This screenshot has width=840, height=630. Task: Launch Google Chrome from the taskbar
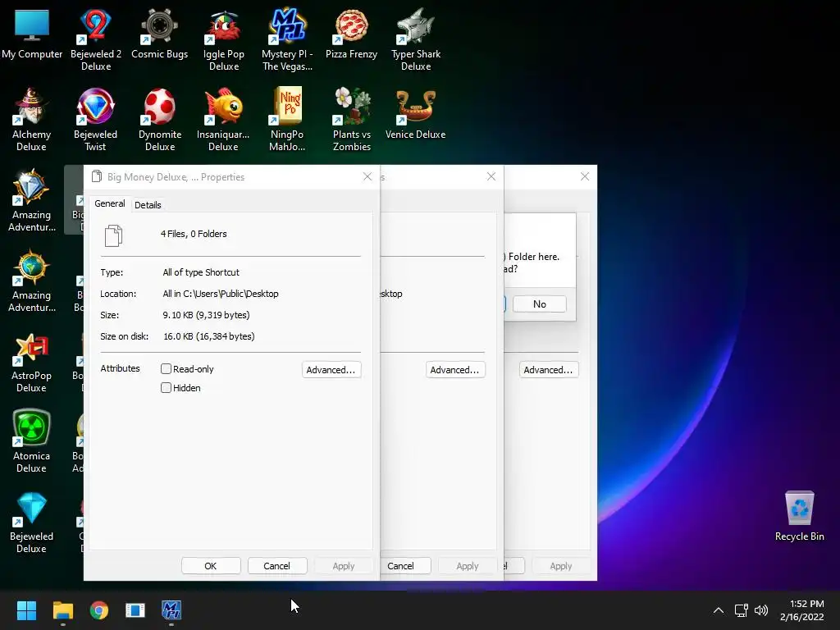99,610
